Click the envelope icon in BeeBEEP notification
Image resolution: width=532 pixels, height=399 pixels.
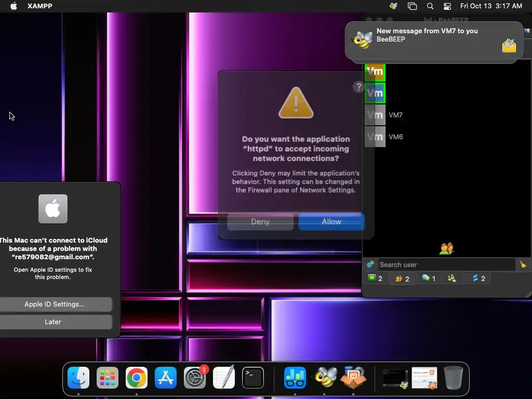pyautogui.click(x=509, y=46)
